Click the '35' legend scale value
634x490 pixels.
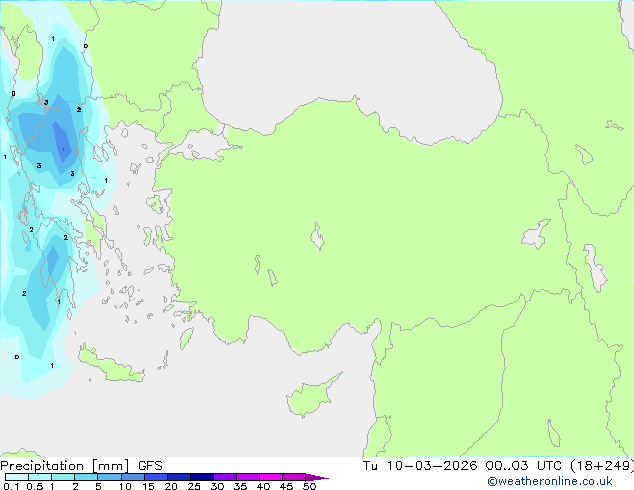click(x=240, y=486)
